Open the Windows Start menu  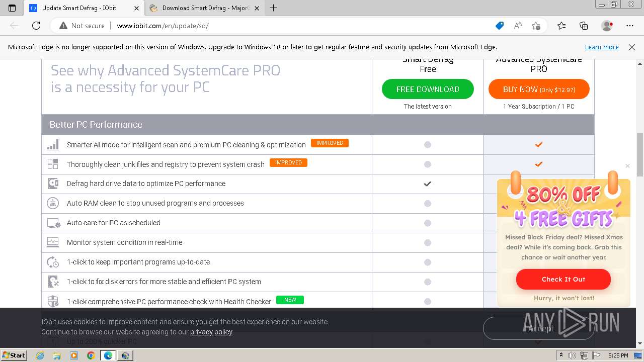[x=14, y=355]
